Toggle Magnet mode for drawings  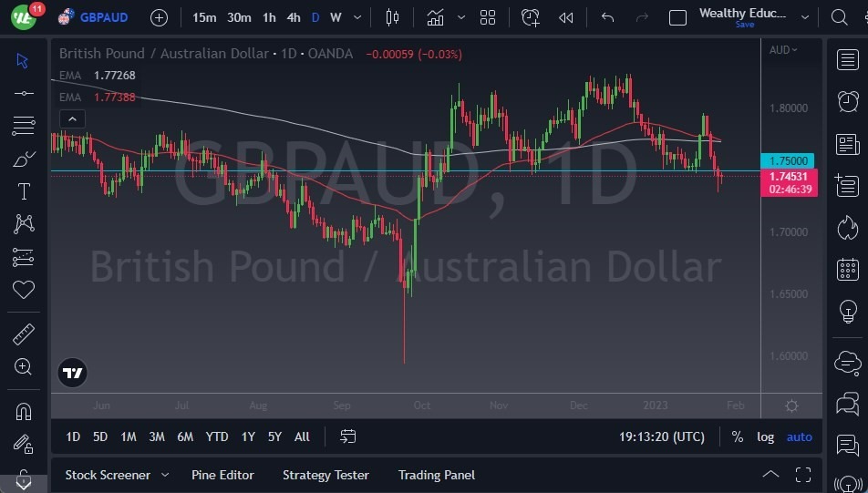click(24, 411)
